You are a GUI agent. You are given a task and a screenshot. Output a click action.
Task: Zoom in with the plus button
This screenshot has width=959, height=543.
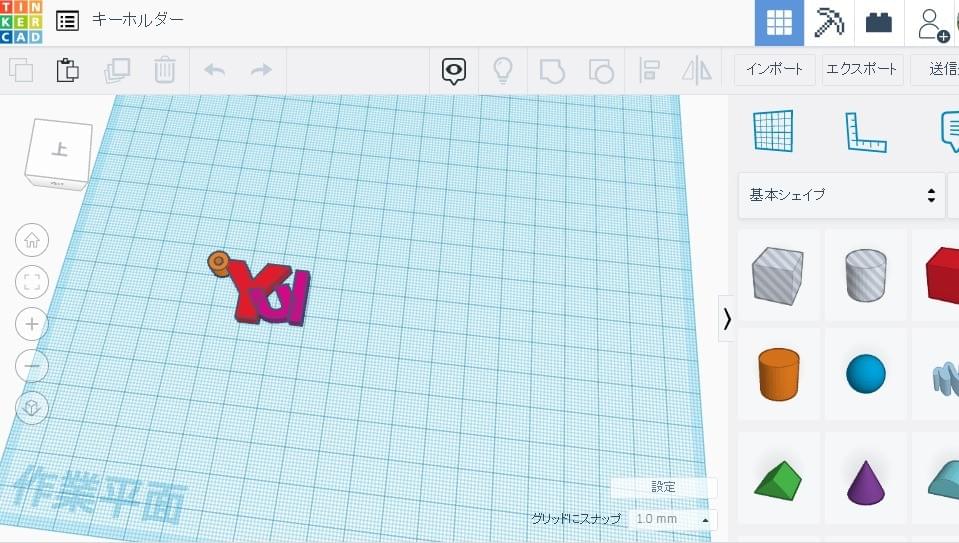coord(32,324)
